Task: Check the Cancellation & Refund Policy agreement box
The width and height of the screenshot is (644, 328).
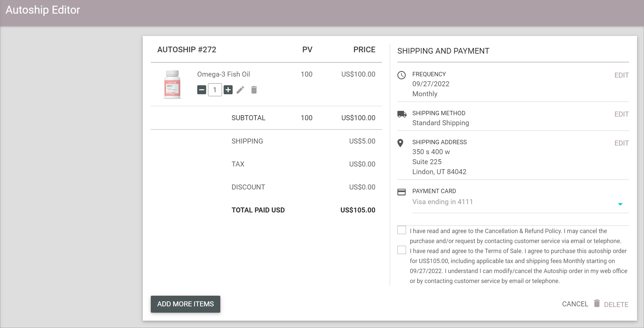Action: tap(402, 230)
